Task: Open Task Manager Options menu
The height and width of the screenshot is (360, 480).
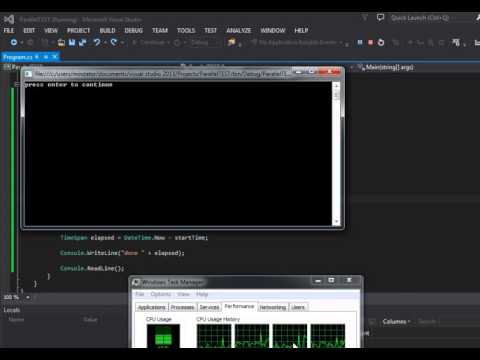Action: (161, 294)
